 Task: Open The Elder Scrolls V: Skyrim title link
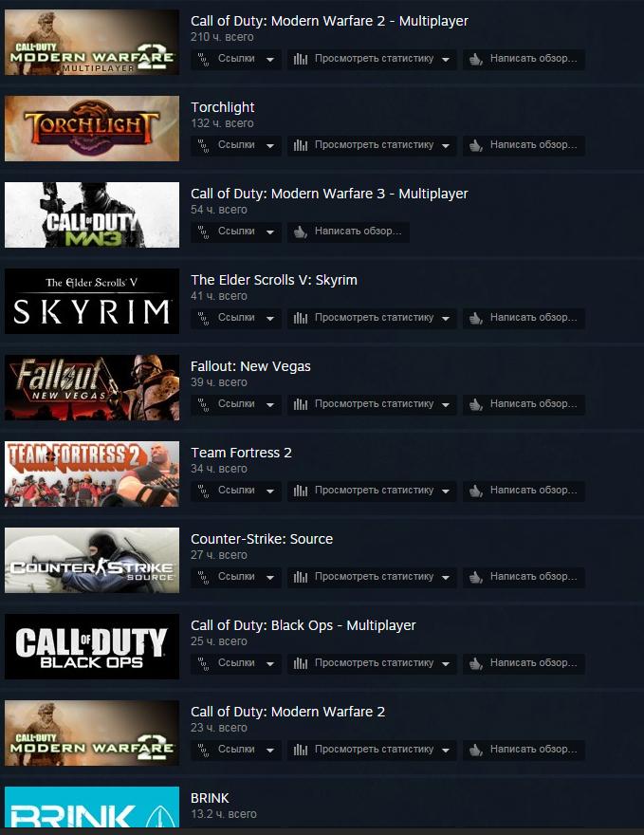coord(273,280)
